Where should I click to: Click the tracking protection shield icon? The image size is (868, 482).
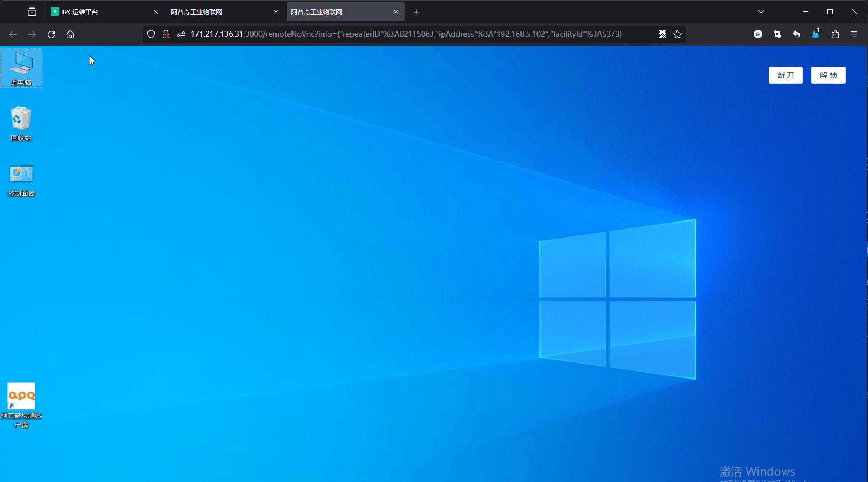[151, 34]
